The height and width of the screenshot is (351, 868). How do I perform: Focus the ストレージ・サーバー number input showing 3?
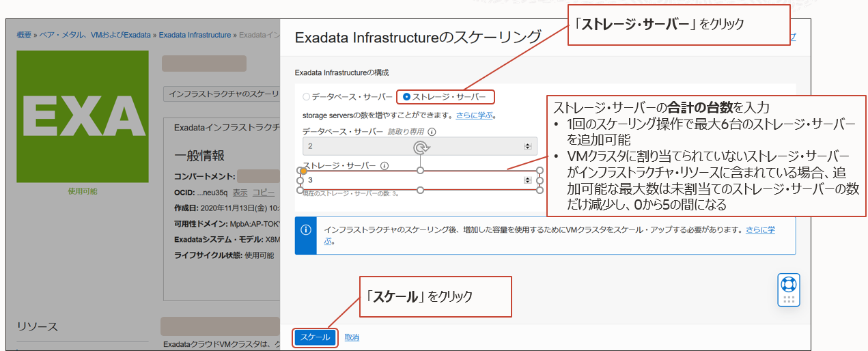click(419, 180)
